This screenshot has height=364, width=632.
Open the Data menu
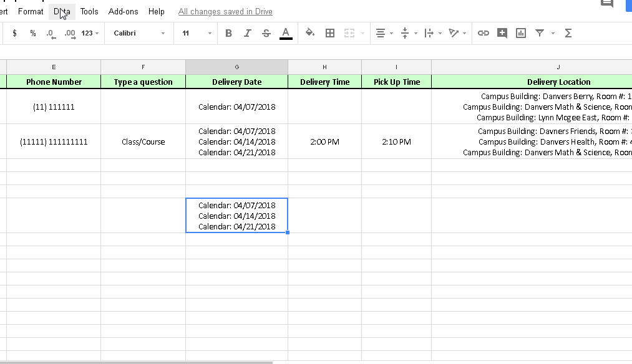tap(62, 11)
